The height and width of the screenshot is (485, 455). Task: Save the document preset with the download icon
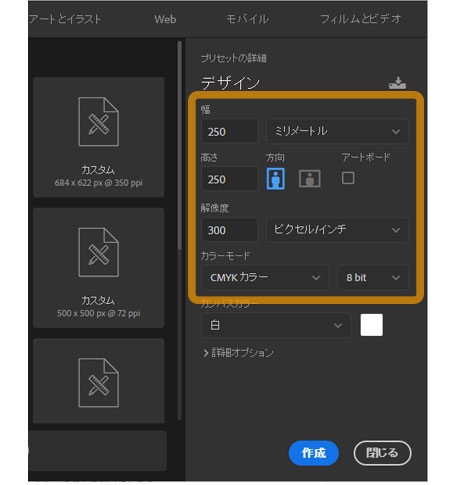pyautogui.click(x=397, y=83)
